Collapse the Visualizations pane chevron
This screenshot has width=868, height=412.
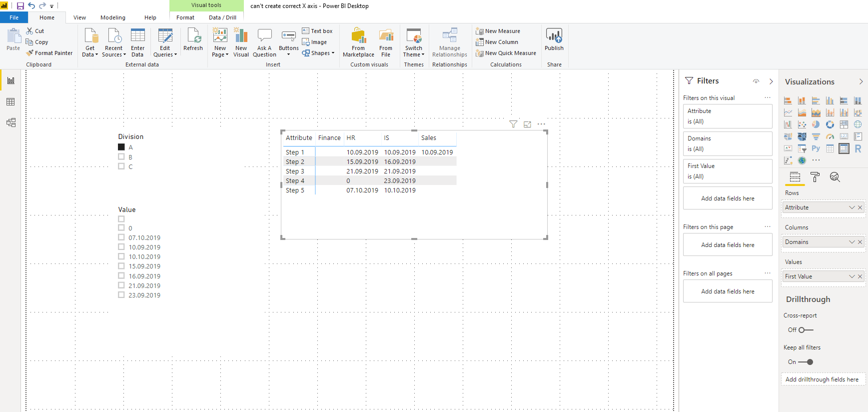[x=861, y=81]
